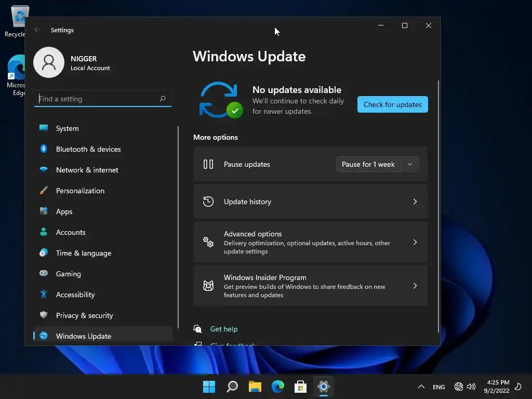Click the user profile avatar picture
532x399 pixels.
(49, 62)
